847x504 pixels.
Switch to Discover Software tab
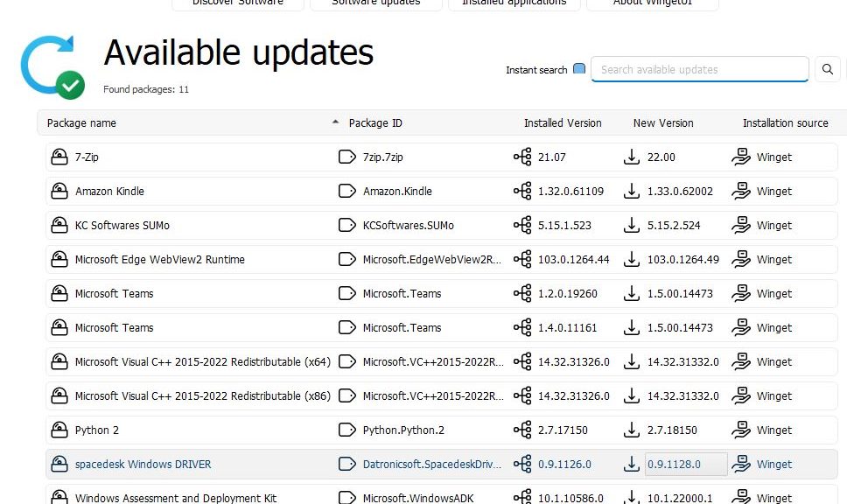point(238,3)
